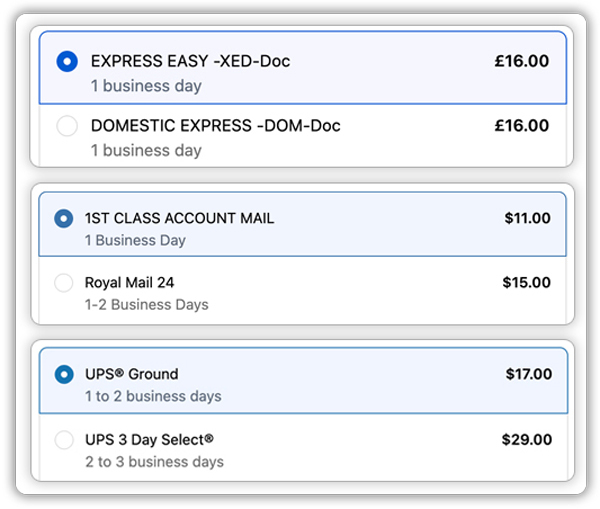The height and width of the screenshot is (509, 600).
Task: Click the £16.00 price for EXPRESS EASY
Action: (x=521, y=62)
